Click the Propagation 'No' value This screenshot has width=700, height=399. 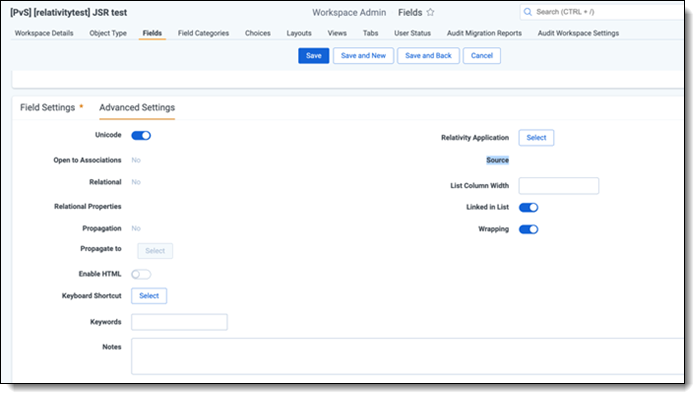point(136,228)
